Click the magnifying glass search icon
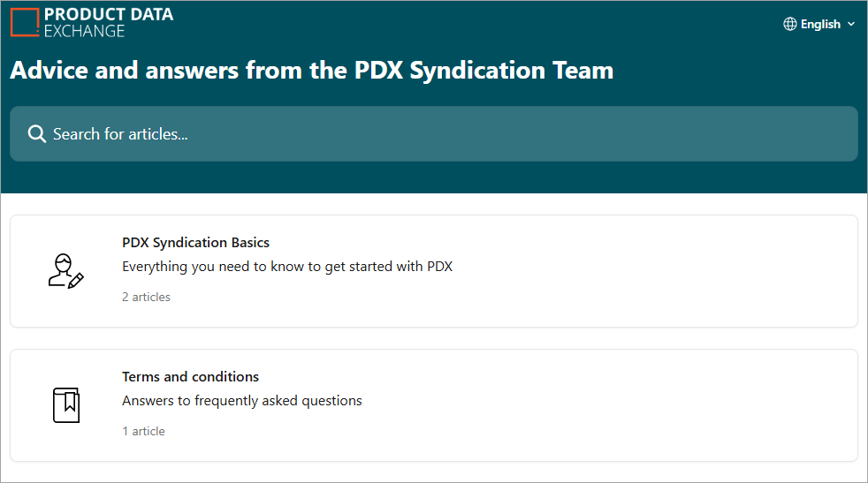The image size is (868, 483). [x=37, y=134]
